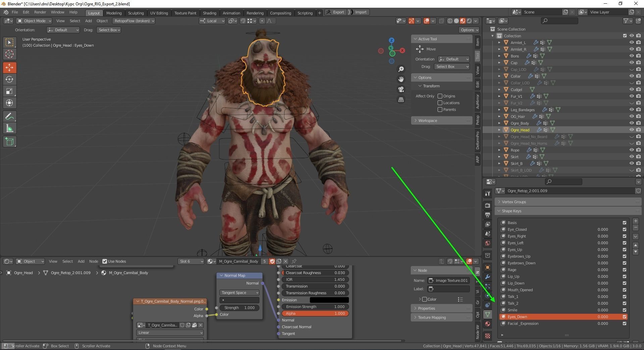644x350 pixels.
Task: Enable Affect Only Origins checkbox
Action: [x=440, y=96]
